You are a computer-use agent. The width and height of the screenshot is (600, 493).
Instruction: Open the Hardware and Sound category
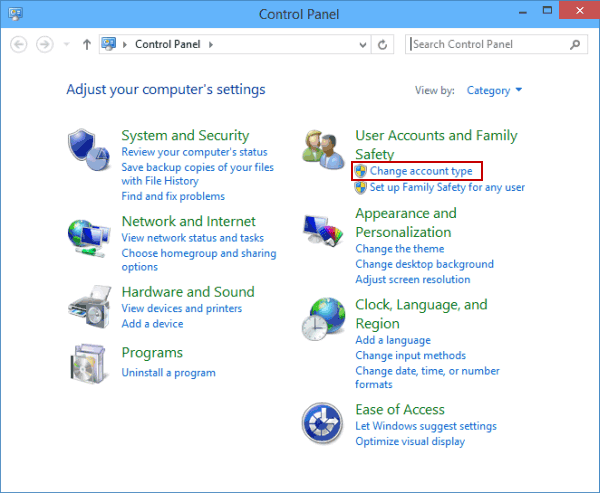pos(188,292)
